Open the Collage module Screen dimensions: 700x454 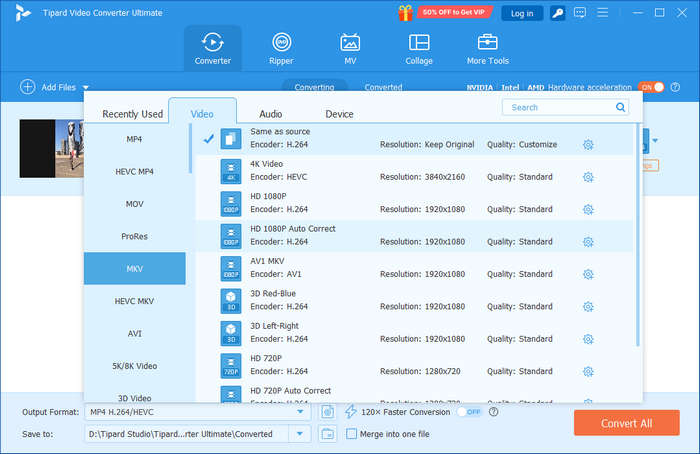[419, 48]
